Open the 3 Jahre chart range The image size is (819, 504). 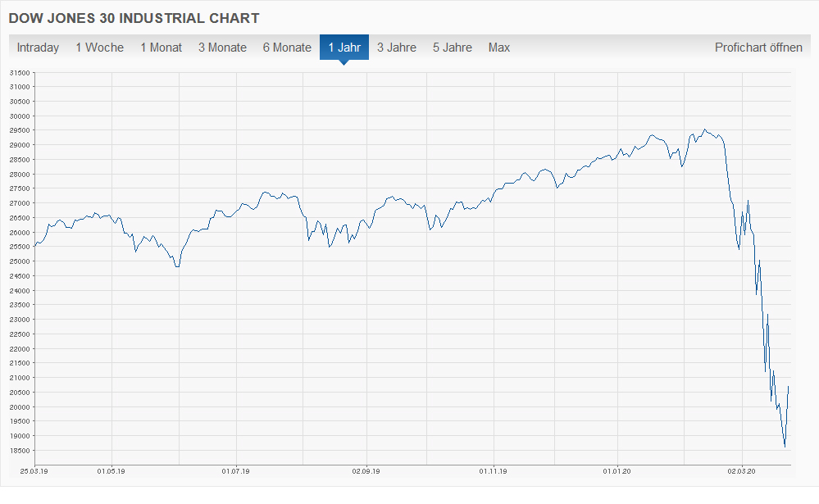click(397, 48)
